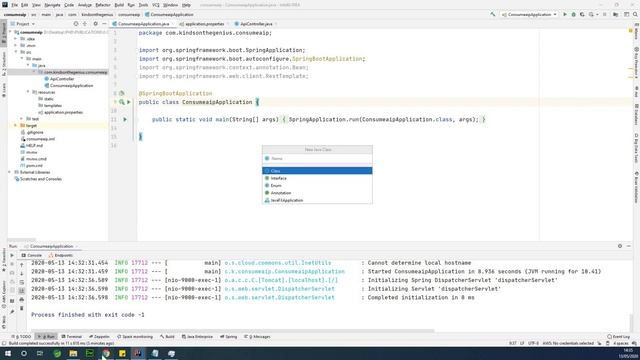The width and height of the screenshot is (640, 360).
Task: Select Interface in New Java Class popup
Action: click(317, 178)
